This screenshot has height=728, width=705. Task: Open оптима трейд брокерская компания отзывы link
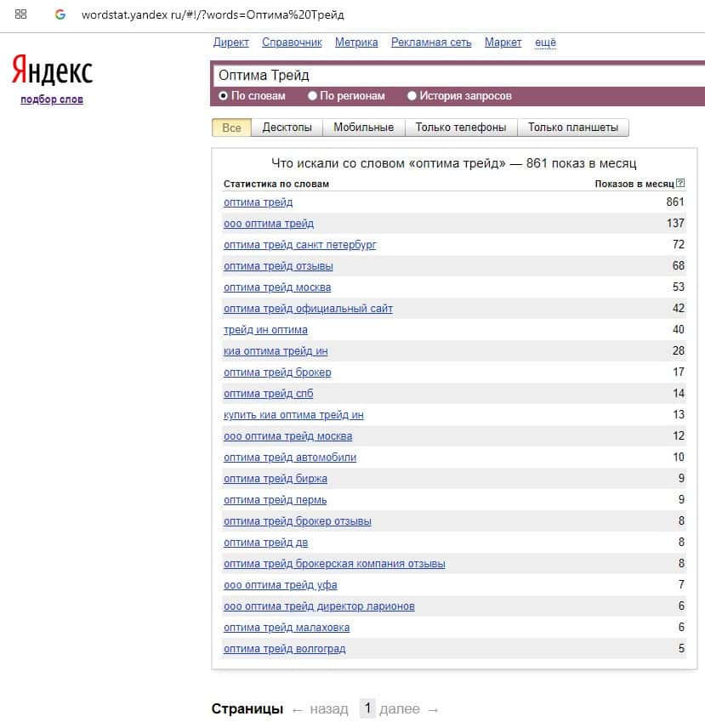click(334, 564)
